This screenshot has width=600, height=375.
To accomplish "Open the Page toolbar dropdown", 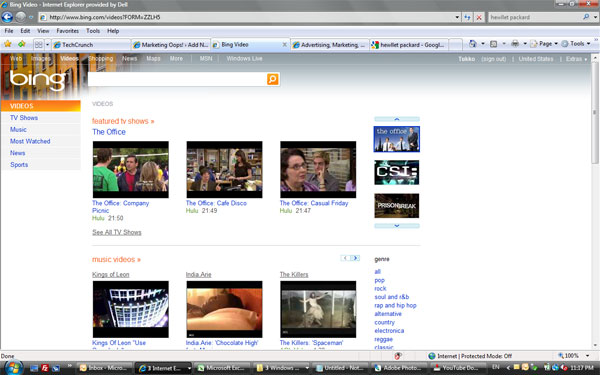I will point(544,44).
